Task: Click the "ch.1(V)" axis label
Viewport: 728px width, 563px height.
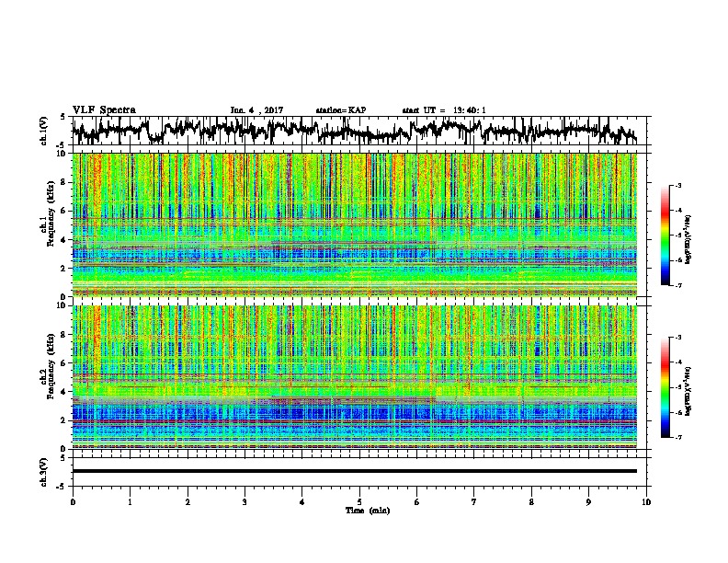Action: point(44,131)
